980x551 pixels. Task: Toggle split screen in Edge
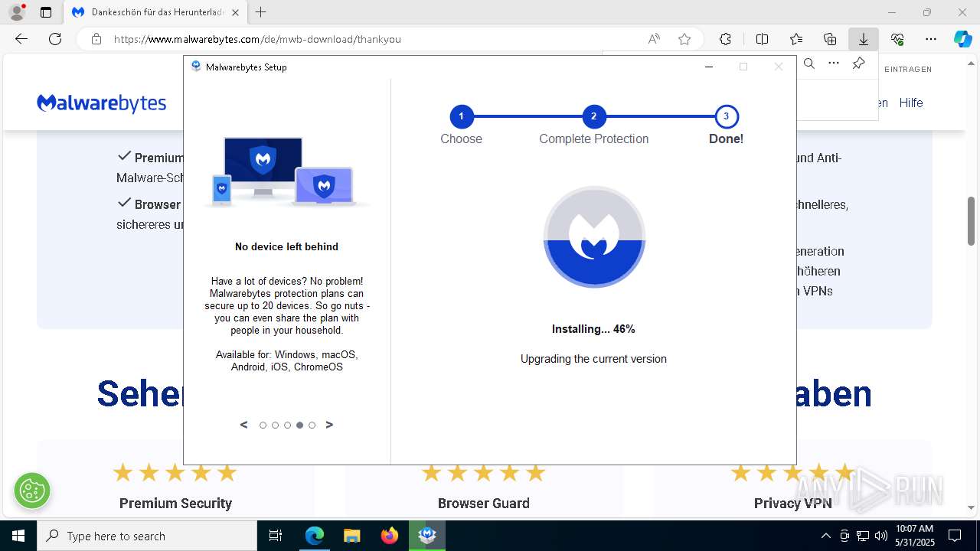[x=762, y=39]
